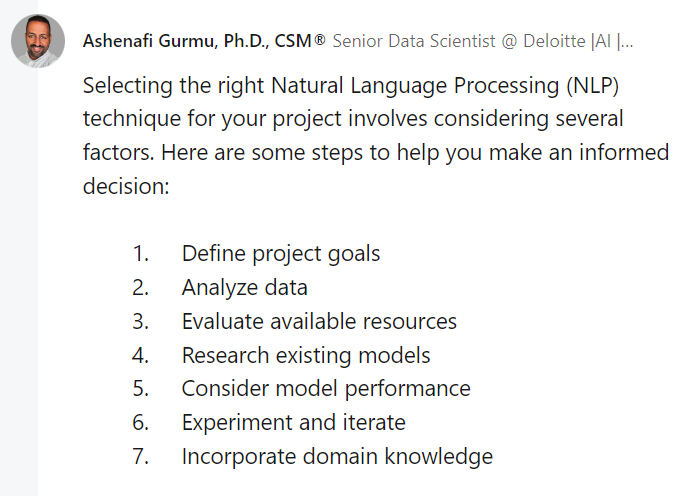
Task: Click the Senior Data Scientist @ Deloitte headline
Action: click(x=483, y=41)
